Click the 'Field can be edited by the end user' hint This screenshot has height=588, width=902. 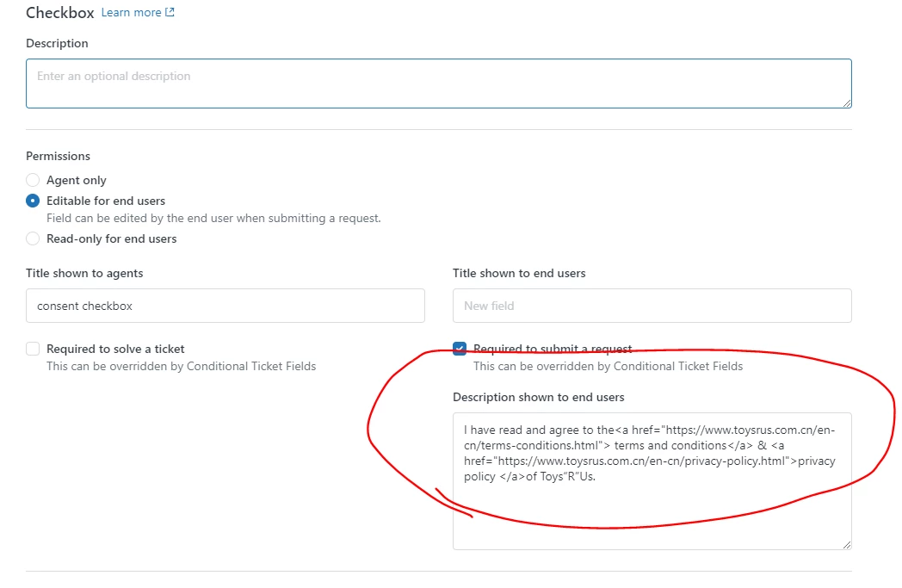point(213,218)
